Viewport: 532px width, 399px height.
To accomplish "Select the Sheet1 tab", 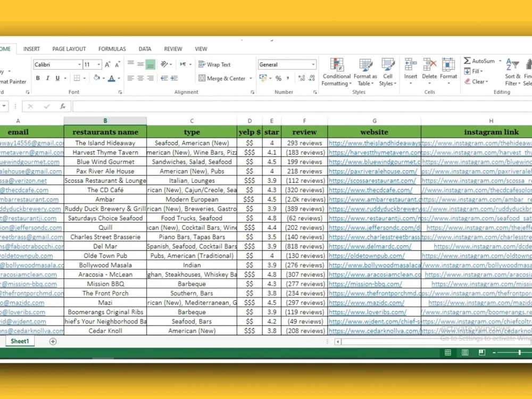I will [x=20, y=342].
